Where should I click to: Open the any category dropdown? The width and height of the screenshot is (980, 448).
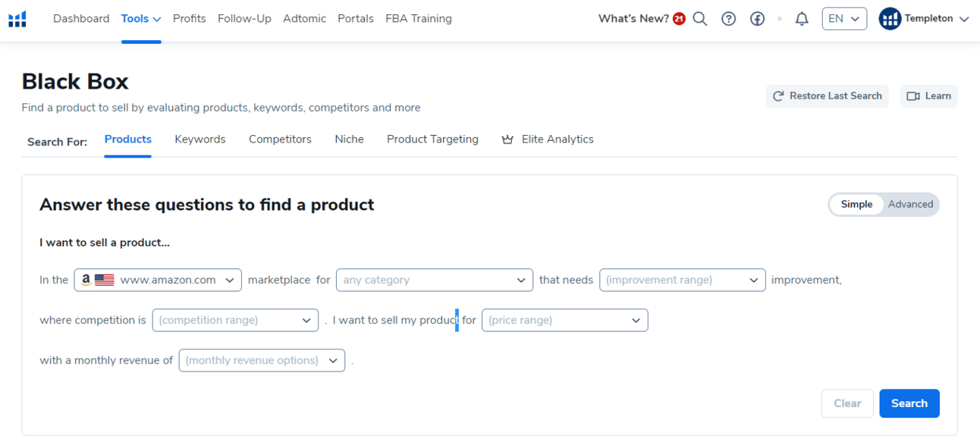pos(434,280)
